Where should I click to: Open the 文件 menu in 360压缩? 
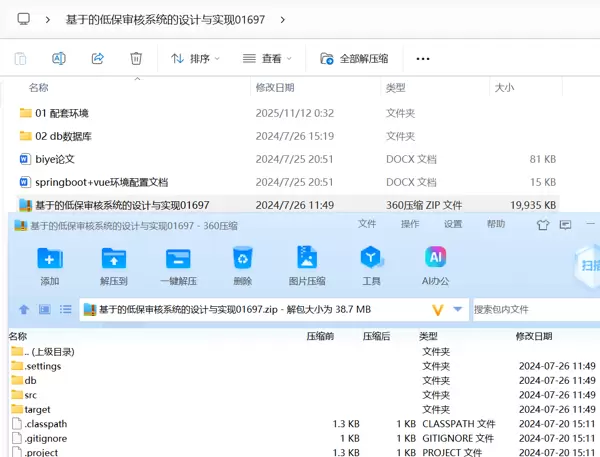pyautogui.click(x=367, y=224)
